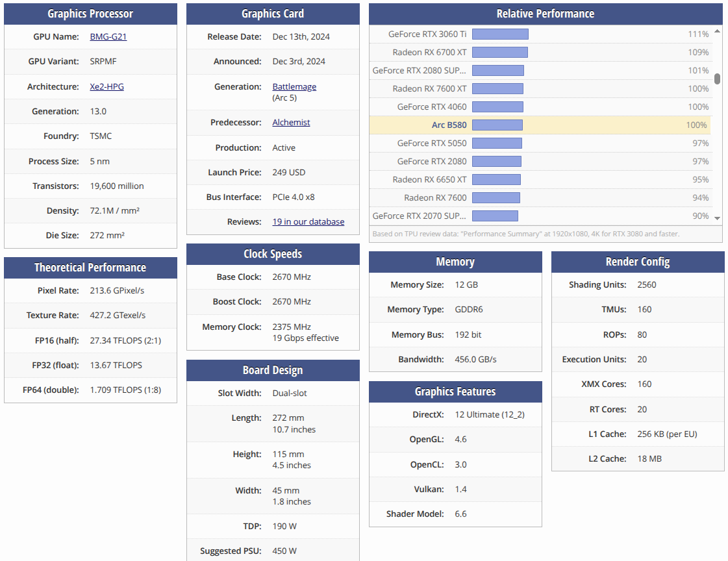
Task: Click the SRPMF GPU variant value
Action: [103, 61]
